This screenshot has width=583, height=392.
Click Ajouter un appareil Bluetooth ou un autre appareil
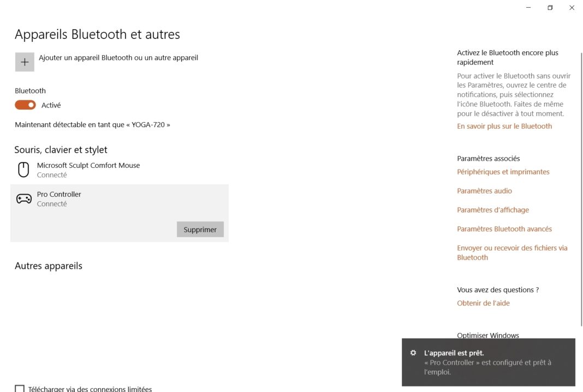[x=118, y=58]
